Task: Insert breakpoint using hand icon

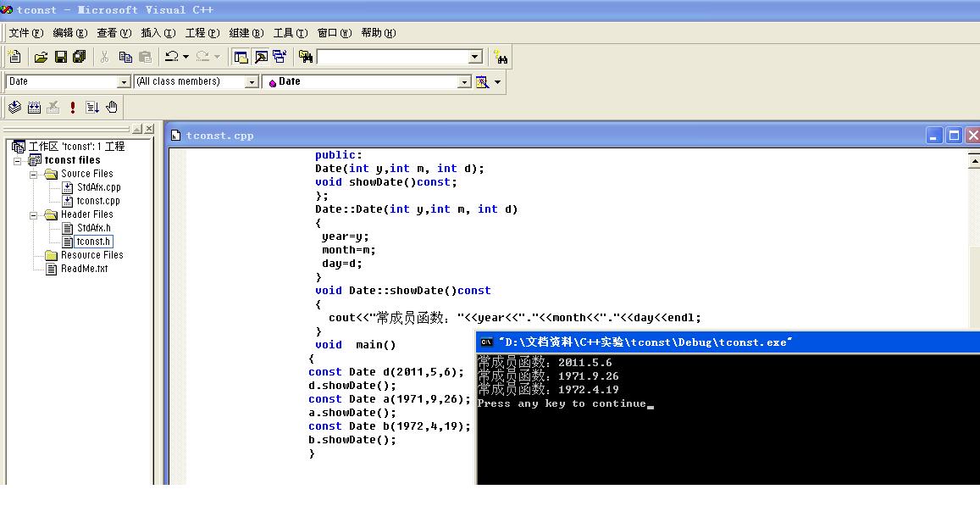Action: 111,108
